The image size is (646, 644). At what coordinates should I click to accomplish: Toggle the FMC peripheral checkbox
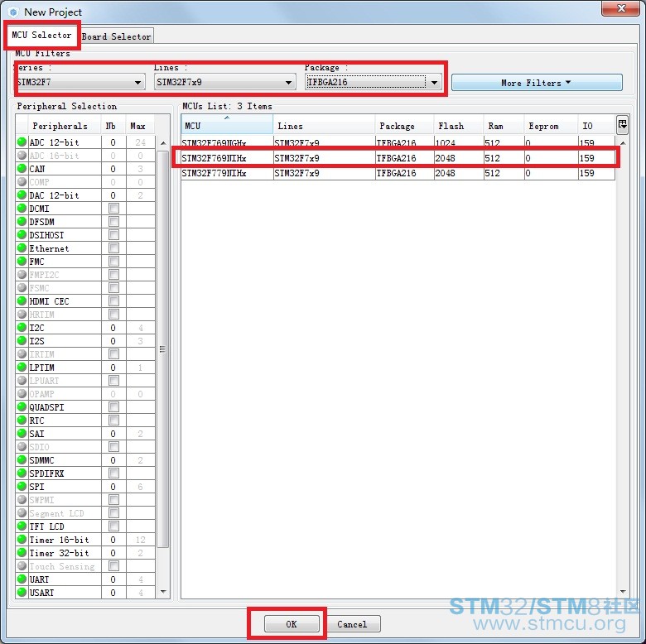tap(113, 261)
